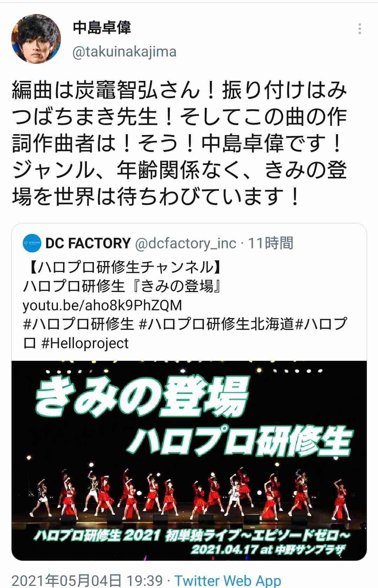Open the youtu.be/aho8k9PhZQM video link

pos(102,305)
